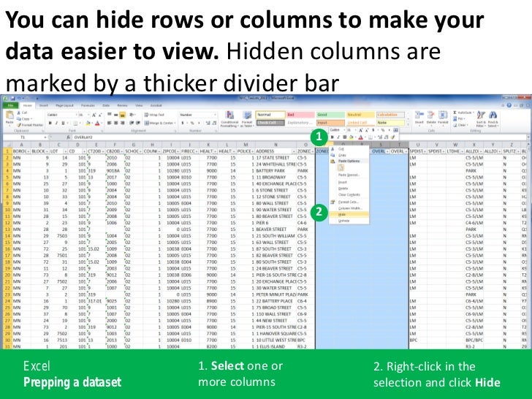Click the Cut scissors icon in ribbon
This screenshot has height=399, width=532.
(x=19, y=113)
